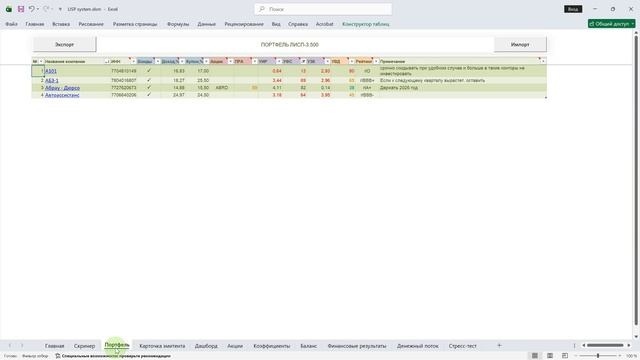Click the Вход sign-in button
This screenshot has height=360, width=640.
(573, 9)
